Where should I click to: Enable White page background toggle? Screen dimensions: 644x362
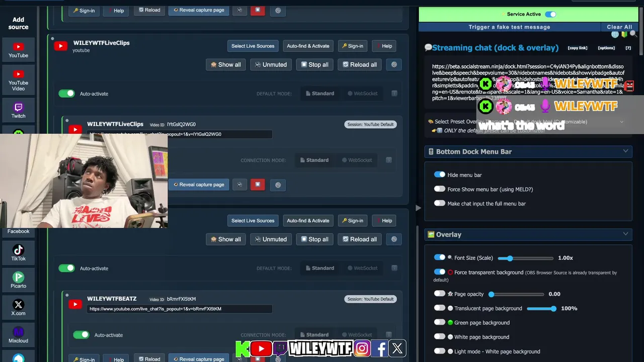[440, 336]
